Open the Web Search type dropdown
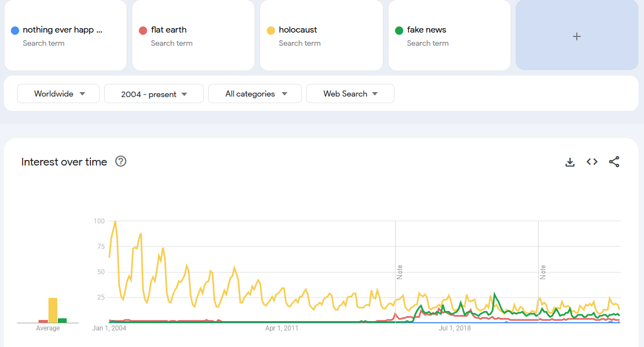The image size is (644, 347). click(350, 94)
